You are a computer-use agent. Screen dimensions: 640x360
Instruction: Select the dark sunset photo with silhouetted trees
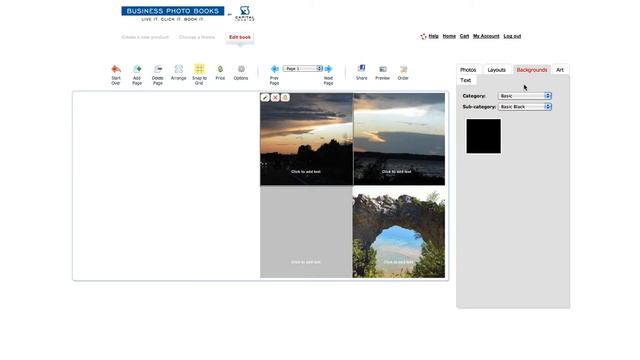307,139
